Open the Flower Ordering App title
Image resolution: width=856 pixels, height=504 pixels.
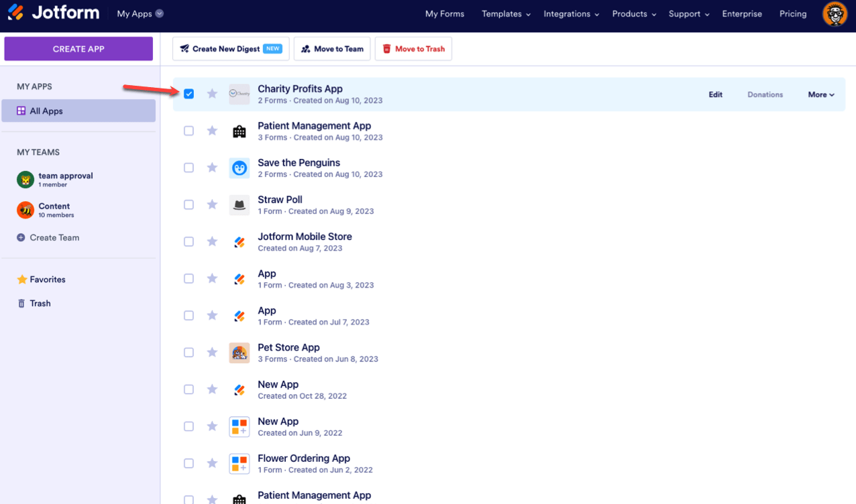(304, 458)
